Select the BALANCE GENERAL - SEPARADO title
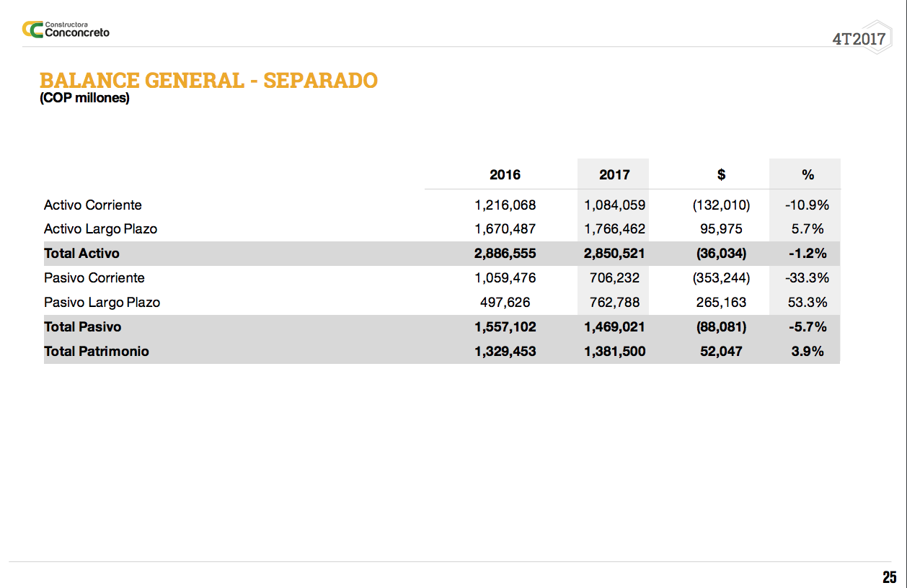Image resolution: width=907 pixels, height=588 pixels. click(x=208, y=80)
